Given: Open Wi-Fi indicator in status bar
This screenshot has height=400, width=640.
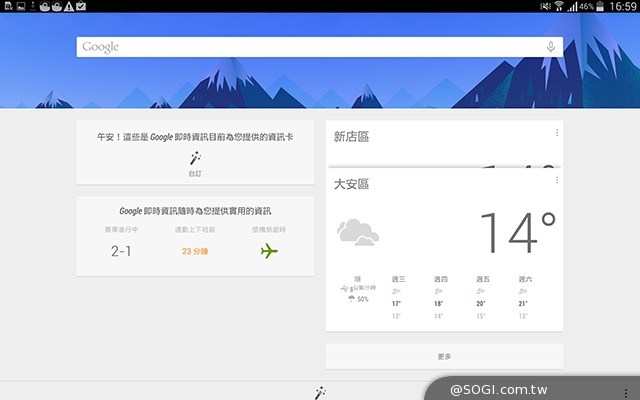Looking at the screenshot, I should pyautogui.click(x=559, y=6).
